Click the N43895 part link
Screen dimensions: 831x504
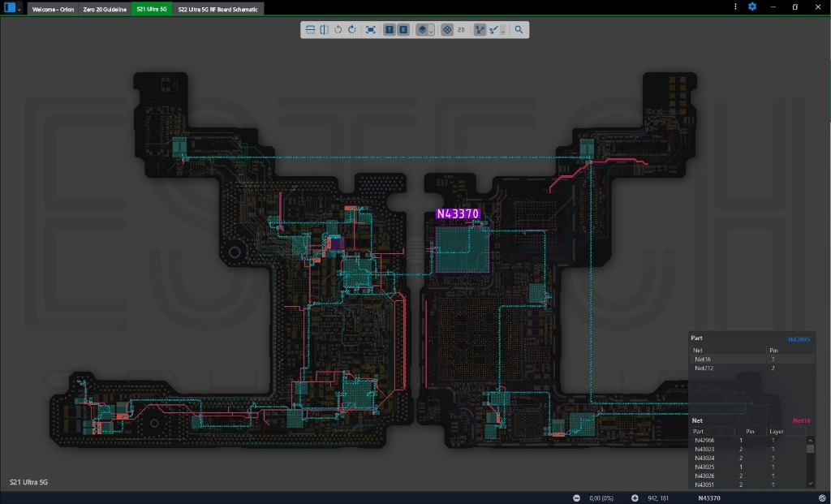click(x=799, y=340)
